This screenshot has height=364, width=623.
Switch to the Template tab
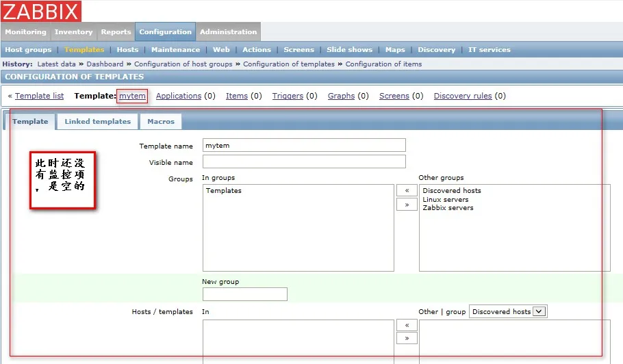coord(30,122)
